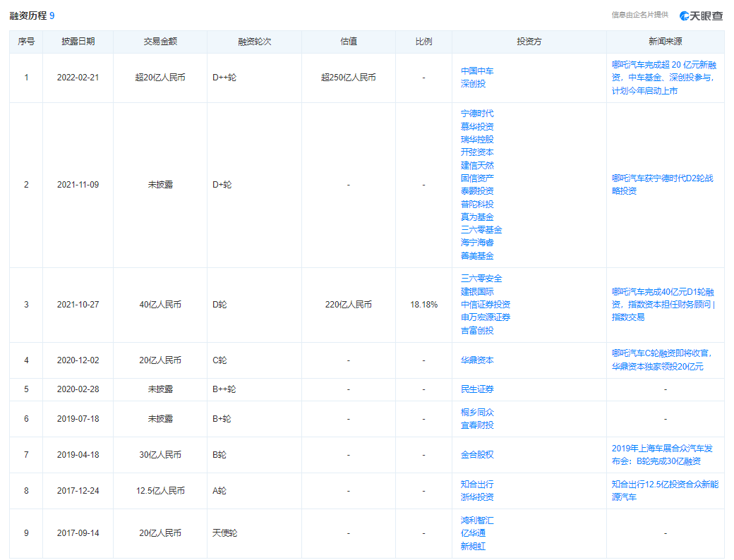Image resolution: width=734 pixels, height=560 pixels.
Task: Click the 新闻来源 column header
Action: (665, 42)
